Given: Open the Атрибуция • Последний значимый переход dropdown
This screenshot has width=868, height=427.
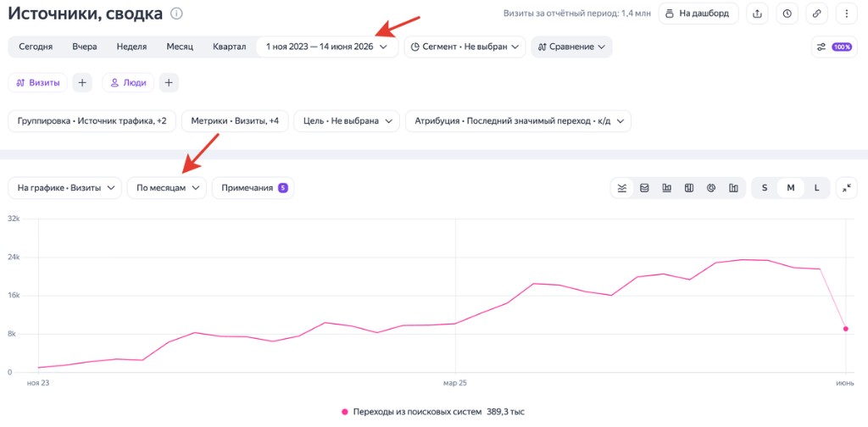Looking at the screenshot, I should 518,120.
